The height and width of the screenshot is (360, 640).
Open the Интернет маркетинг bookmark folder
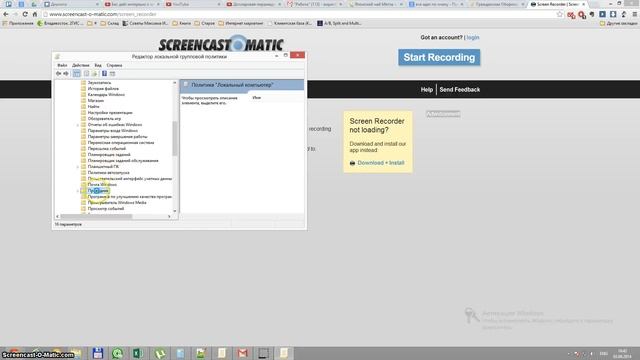pyautogui.click(x=240, y=23)
